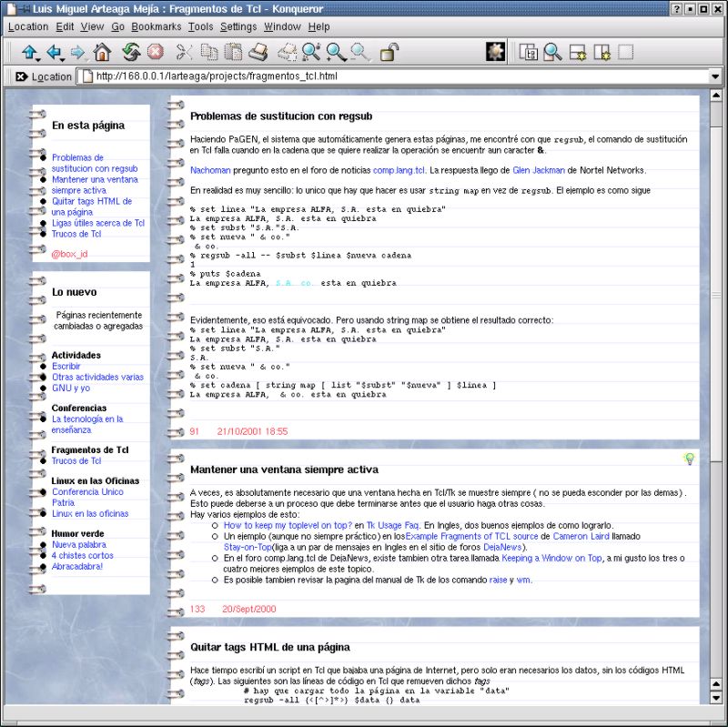
Task: Open the 'Glen Jackman' link
Action: 539,170
